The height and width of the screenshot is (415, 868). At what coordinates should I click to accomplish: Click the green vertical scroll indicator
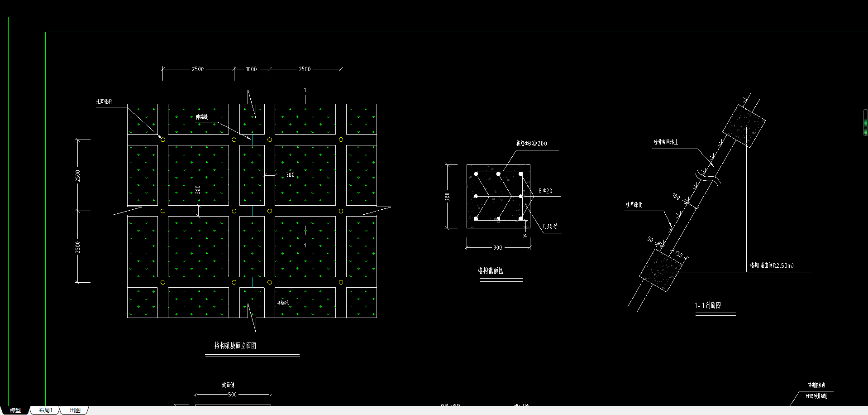(x=866, y=123)
